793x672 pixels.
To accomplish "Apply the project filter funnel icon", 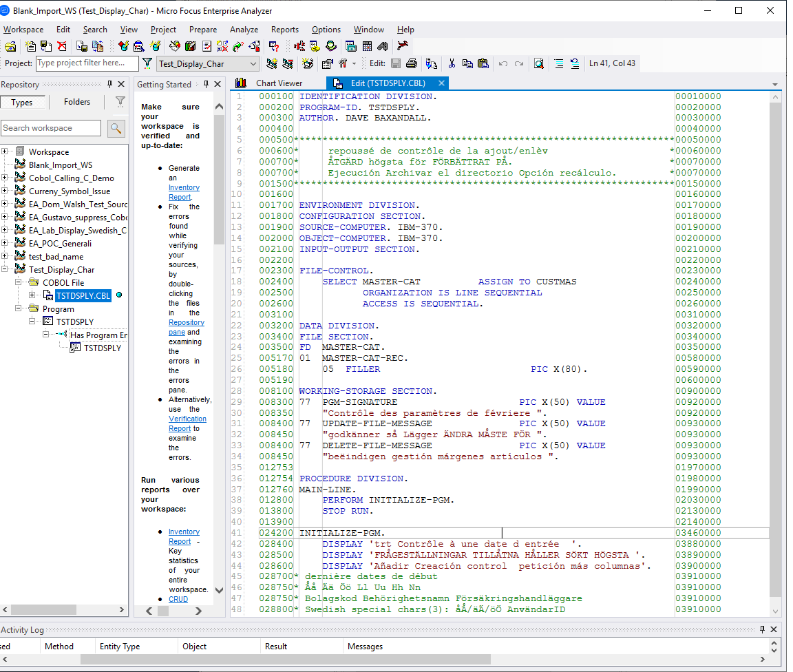I will 147,63.
